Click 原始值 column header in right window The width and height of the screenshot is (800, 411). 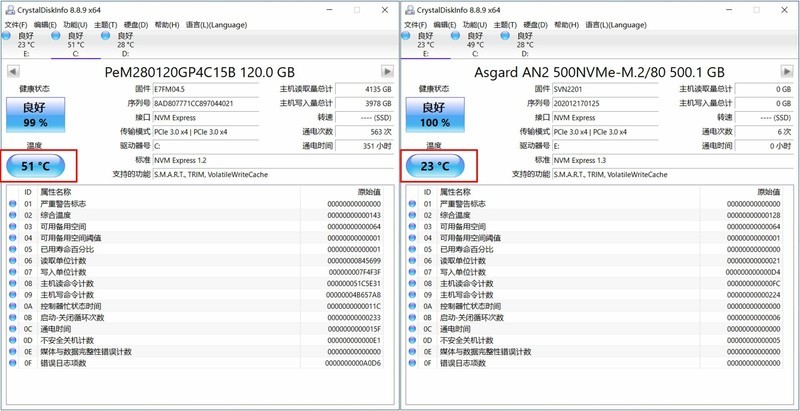(x=769, y=192)
